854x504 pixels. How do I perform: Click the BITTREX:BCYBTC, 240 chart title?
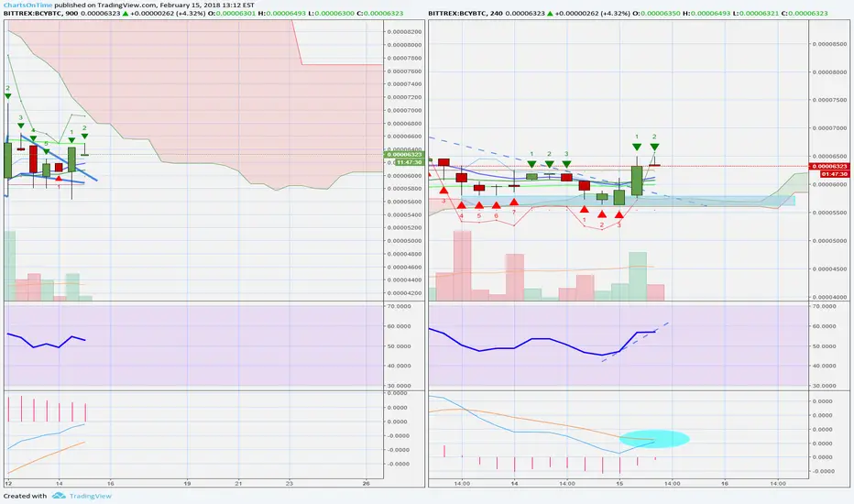pyautogui.click(x=465, y=13)
